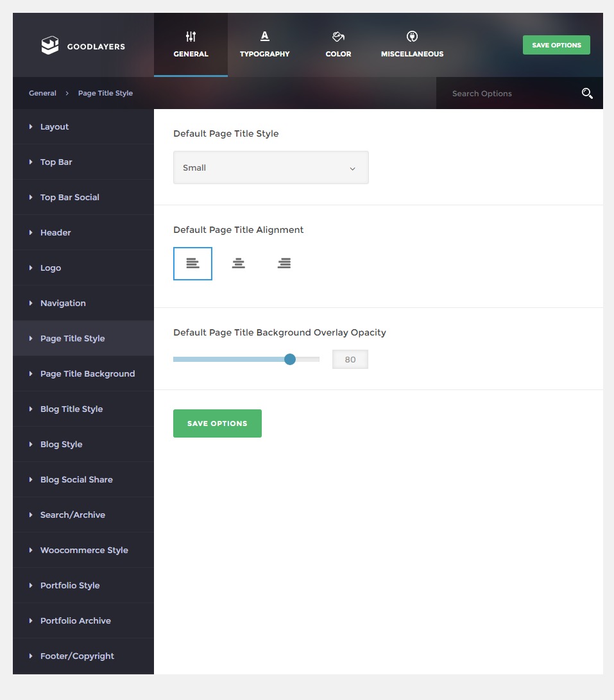614x700 pixels.
Task: Click the Typography letter icon
Action: coord(265,36)
